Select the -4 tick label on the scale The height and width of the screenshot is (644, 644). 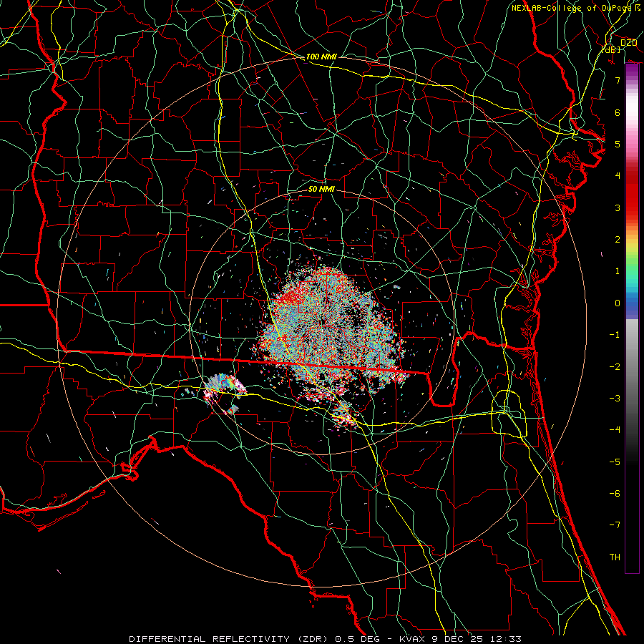[615, 430]
